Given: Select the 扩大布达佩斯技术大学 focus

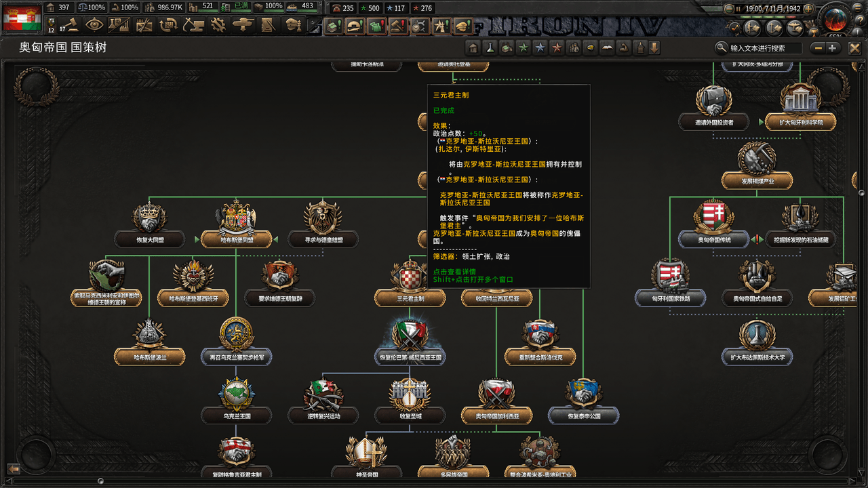Looking at the screenshot, I should click(x=757, y=343).
